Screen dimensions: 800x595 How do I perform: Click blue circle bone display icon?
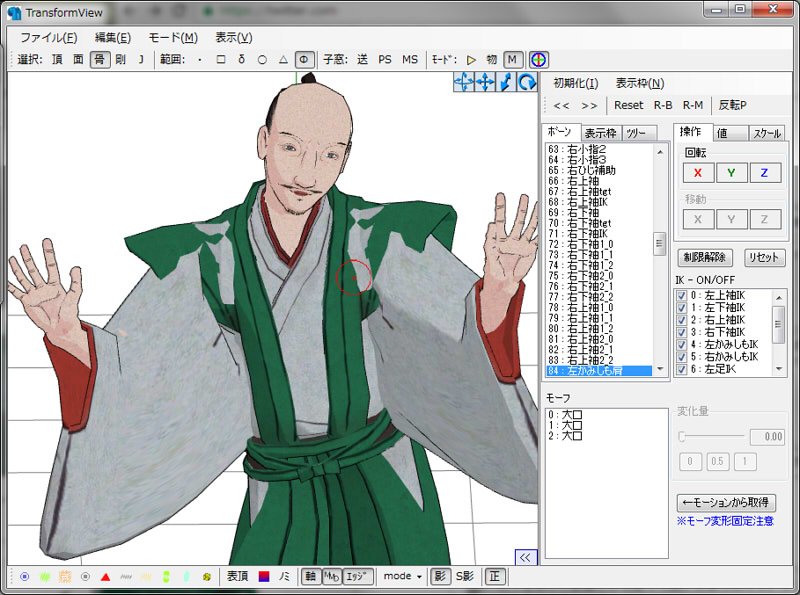24,577
